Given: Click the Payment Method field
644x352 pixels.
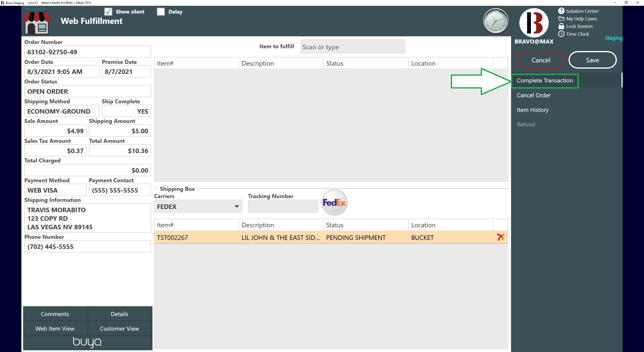Looking at the screenshot, I should (x=55, y=190).
